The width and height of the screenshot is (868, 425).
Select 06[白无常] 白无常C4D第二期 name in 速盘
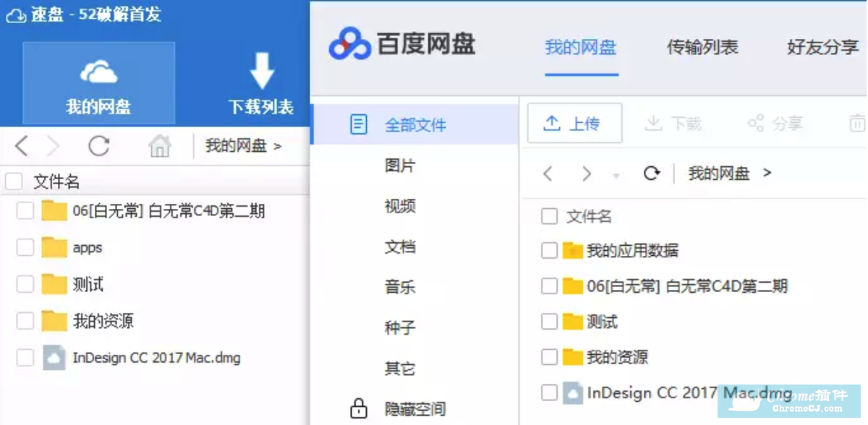169,211
